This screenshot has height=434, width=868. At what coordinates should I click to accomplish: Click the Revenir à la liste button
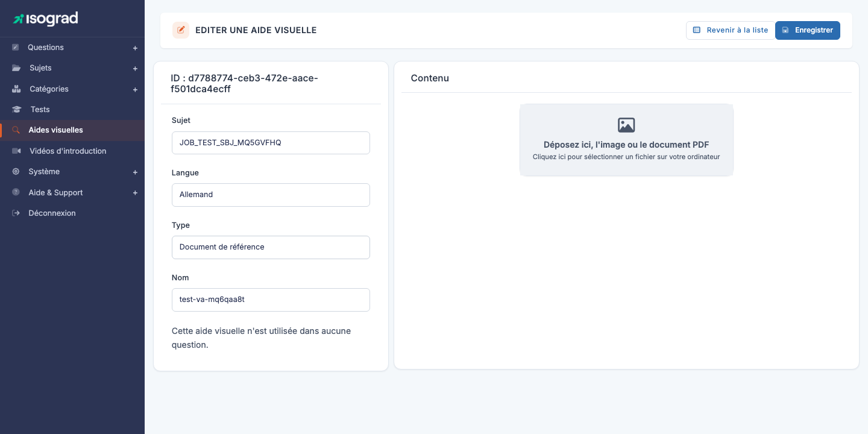(731, 30)
